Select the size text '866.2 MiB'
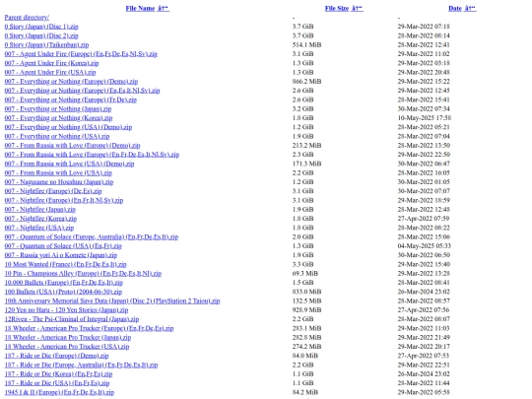 (x=306, y=82)
